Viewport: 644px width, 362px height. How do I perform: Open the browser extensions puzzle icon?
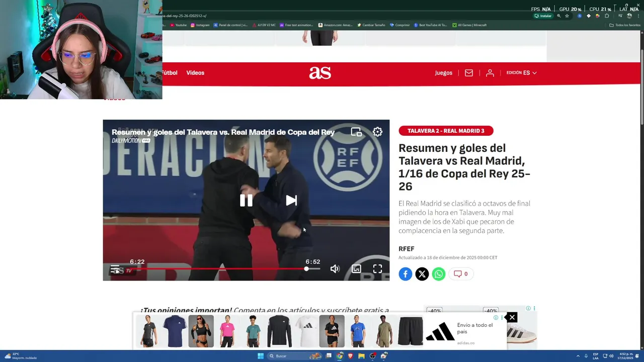pos(607,16)
